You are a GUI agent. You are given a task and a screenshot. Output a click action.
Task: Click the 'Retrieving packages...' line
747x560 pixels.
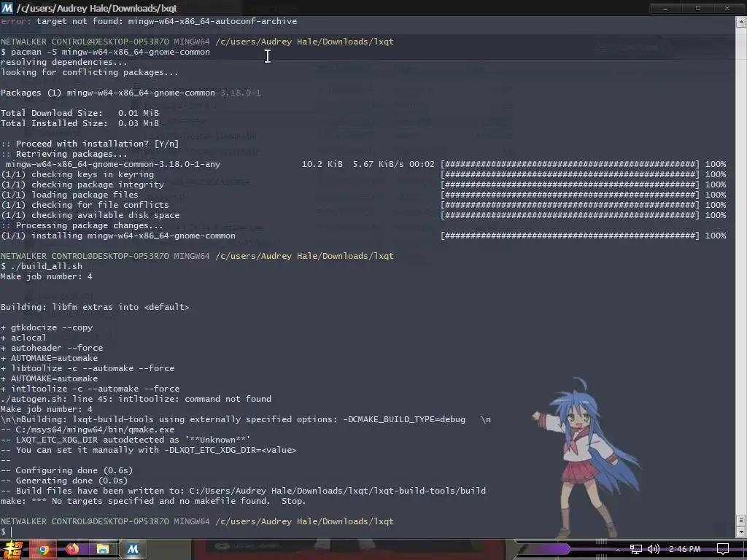pyautogui.click(x=64, y=154)
